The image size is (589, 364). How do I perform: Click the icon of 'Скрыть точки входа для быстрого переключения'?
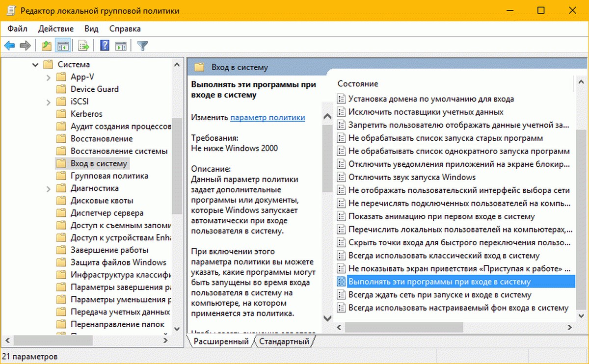[342, 242]
